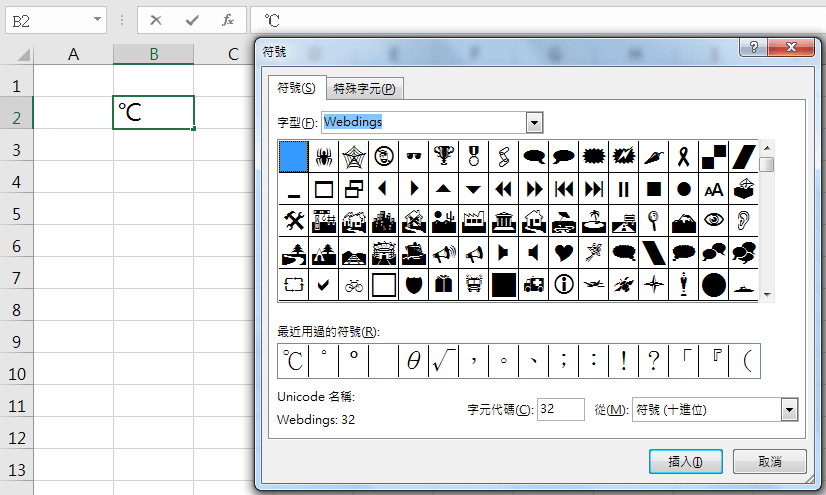Choose the heart symbol in the grid
Image resolution: width=826 pixels, height=495 pixels.
point(564,252)
